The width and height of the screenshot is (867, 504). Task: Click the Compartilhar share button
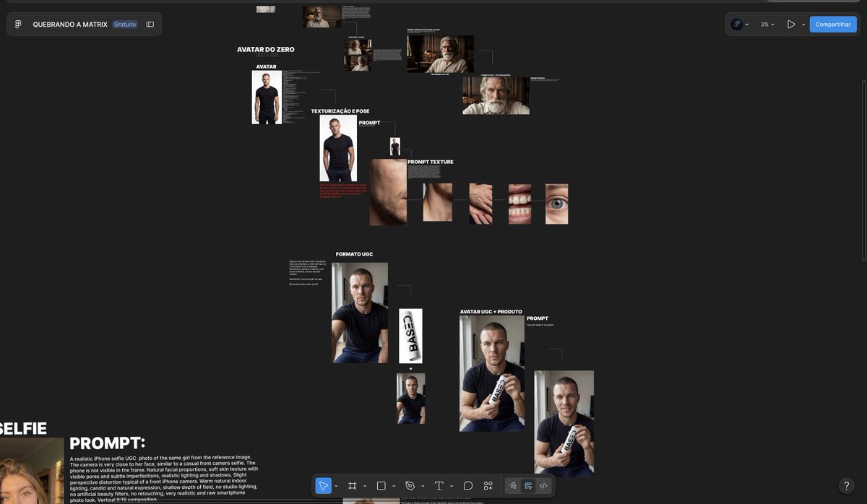[833, 25]
